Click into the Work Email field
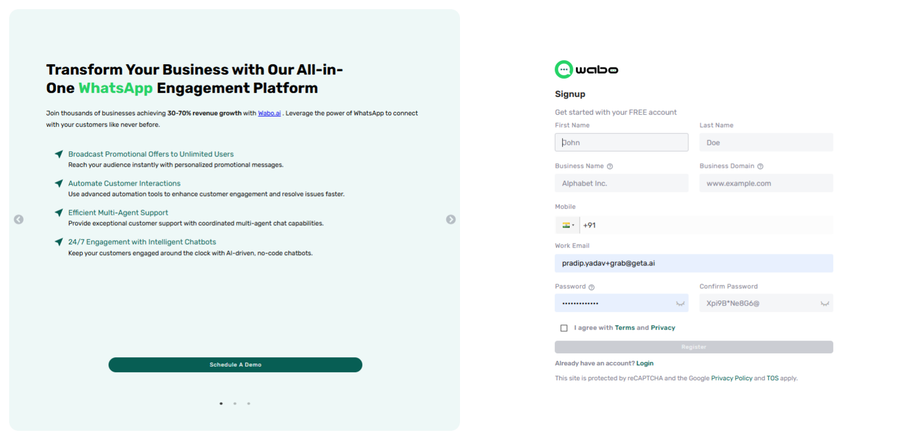 coord(693,264)
